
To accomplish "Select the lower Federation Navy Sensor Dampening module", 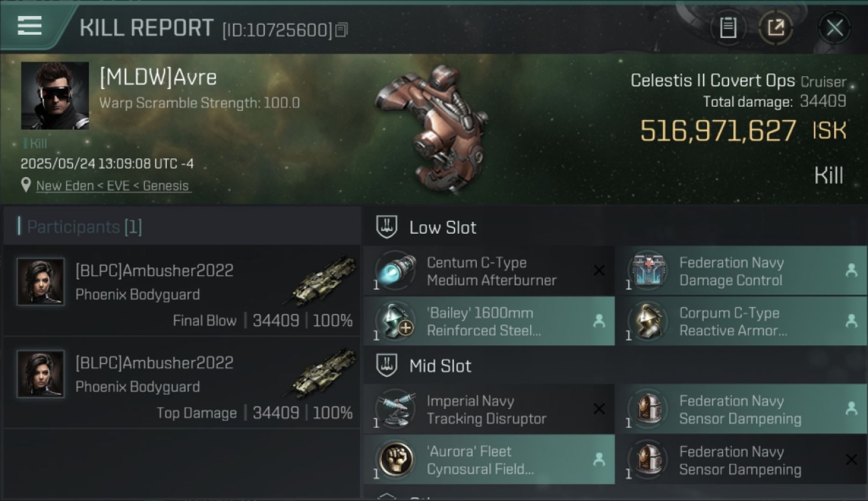I will click(741, 460).
